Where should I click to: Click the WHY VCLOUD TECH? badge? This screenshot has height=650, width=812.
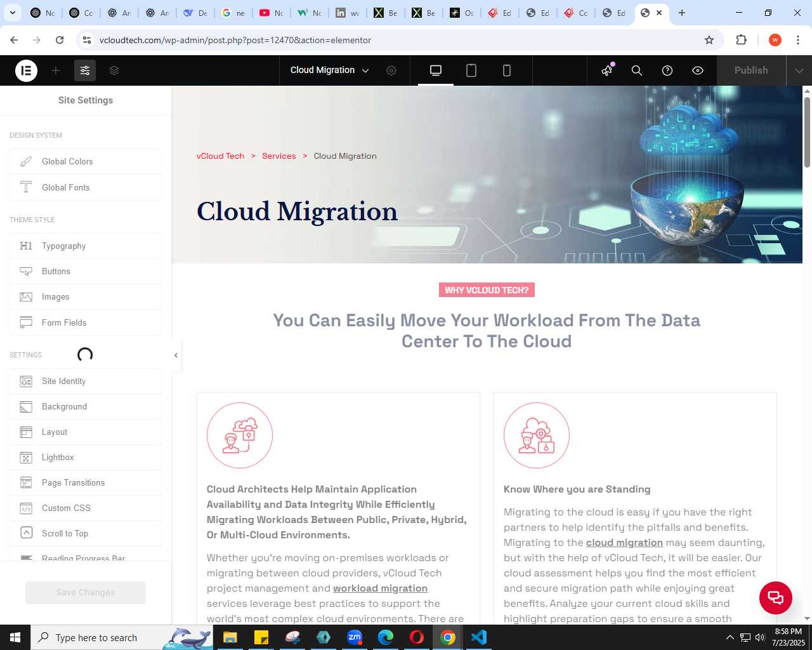click(487, 290)
